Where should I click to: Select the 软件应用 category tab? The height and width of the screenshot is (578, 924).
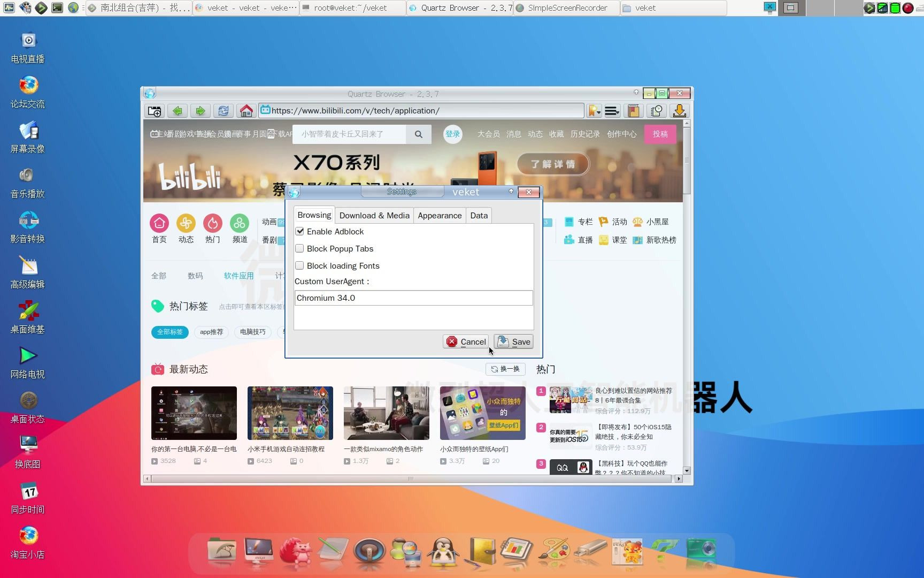pyautogui.click(x=238, y=276)
